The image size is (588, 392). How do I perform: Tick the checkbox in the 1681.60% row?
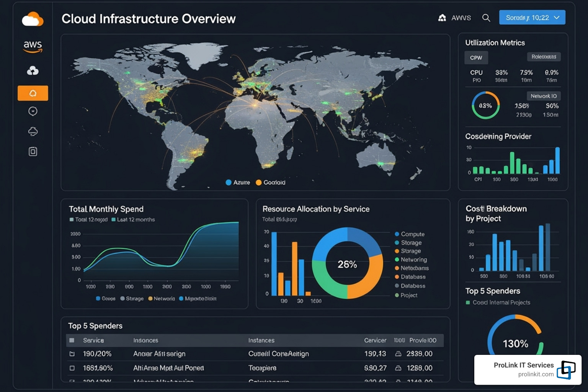(72, 368)
